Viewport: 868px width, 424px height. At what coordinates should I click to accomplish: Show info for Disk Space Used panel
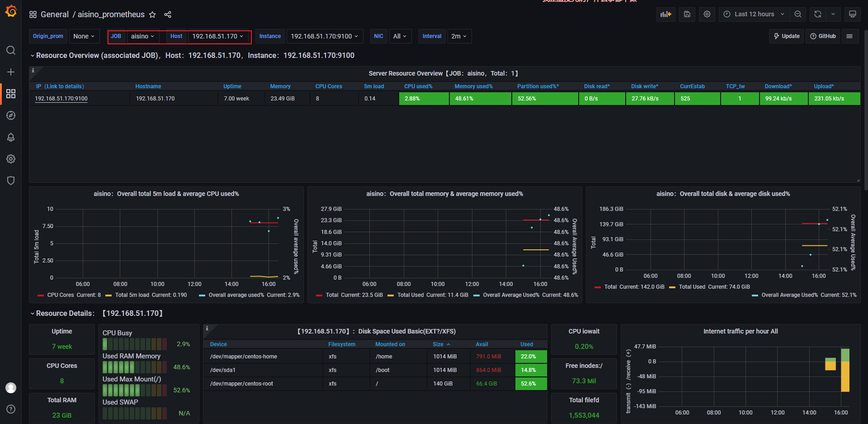(x=207, y=328)
